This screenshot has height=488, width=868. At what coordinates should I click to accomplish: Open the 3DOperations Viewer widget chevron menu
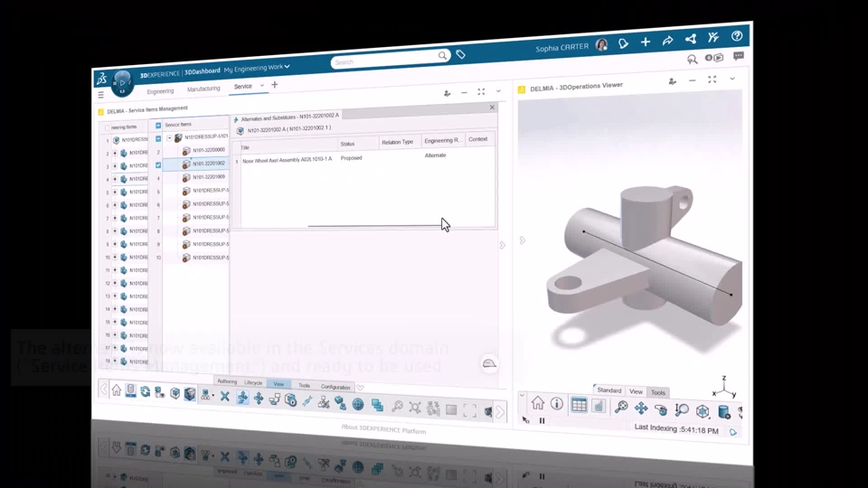pyautogui.click(x=731, y=80)
